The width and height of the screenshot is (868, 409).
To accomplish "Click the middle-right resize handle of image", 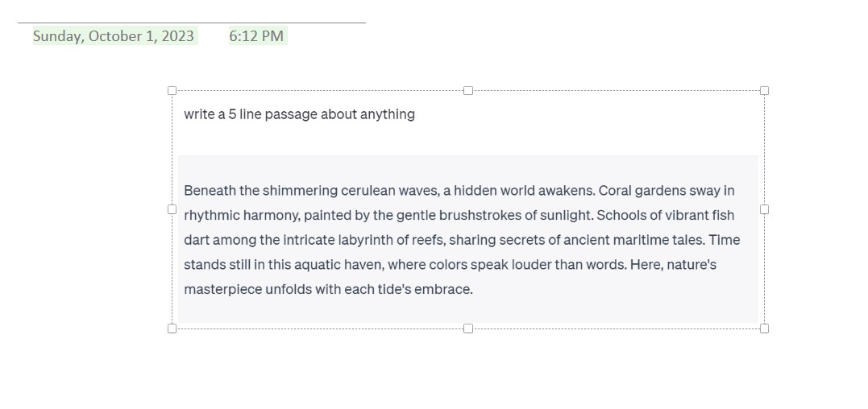I will [765, 209].
